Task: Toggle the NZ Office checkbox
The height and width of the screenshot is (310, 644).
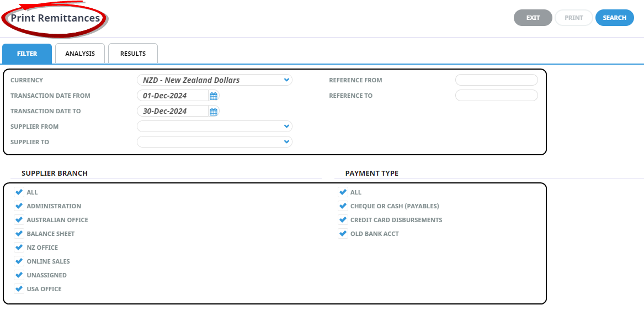Action: coord(19,248)
